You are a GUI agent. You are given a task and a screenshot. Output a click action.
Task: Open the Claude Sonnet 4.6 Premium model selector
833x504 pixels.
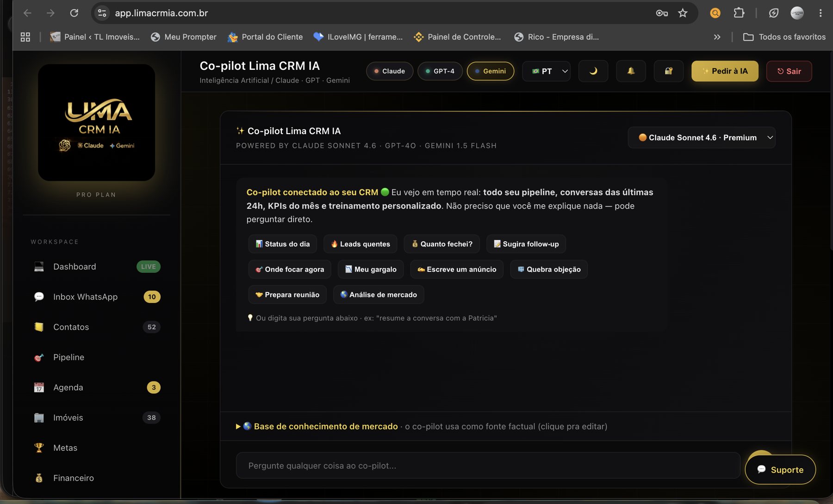tap(702, 137)
